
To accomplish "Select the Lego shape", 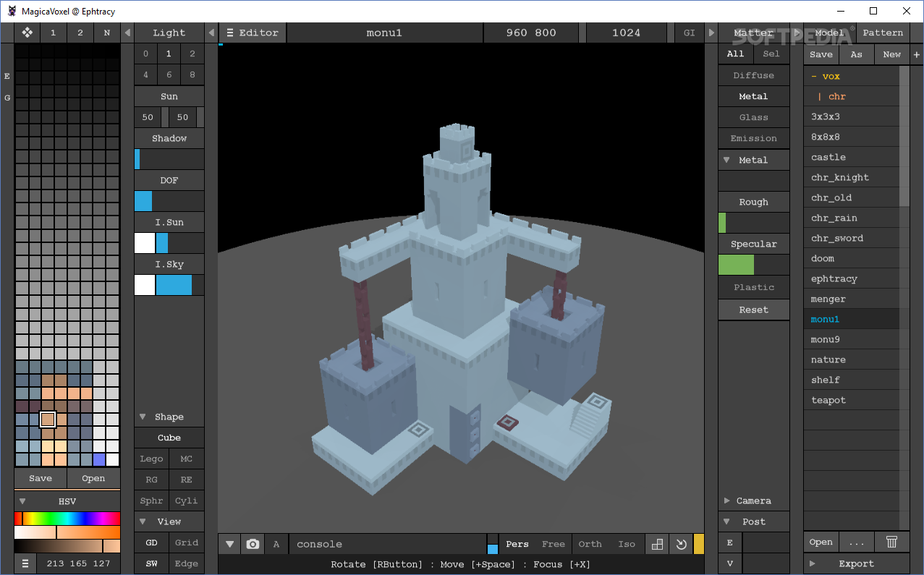I will 151,459.
